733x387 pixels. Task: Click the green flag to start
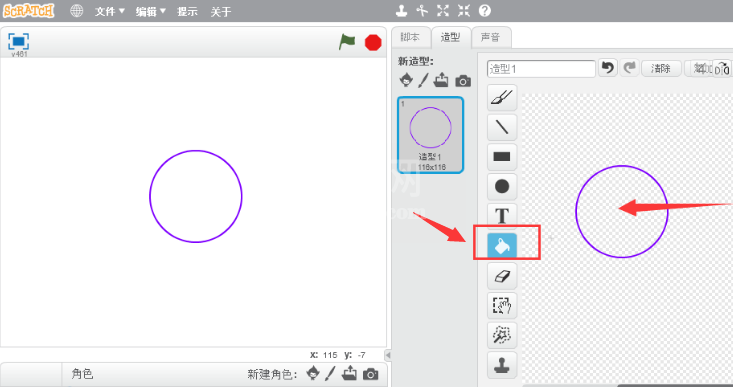click(x=347, y=42)
